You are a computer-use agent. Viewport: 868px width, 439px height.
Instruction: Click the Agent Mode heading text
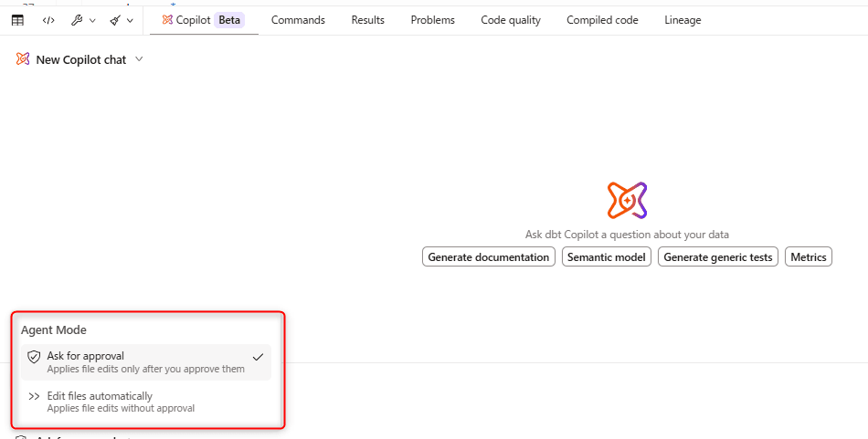pyautogui.click(x=54, y=330)
